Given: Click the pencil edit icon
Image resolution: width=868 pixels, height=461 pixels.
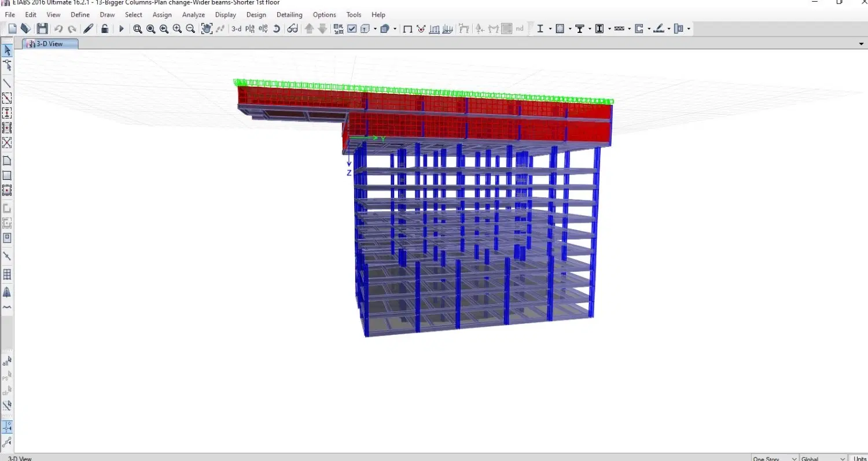Looking at the screenshot, I should coord(89,28).
